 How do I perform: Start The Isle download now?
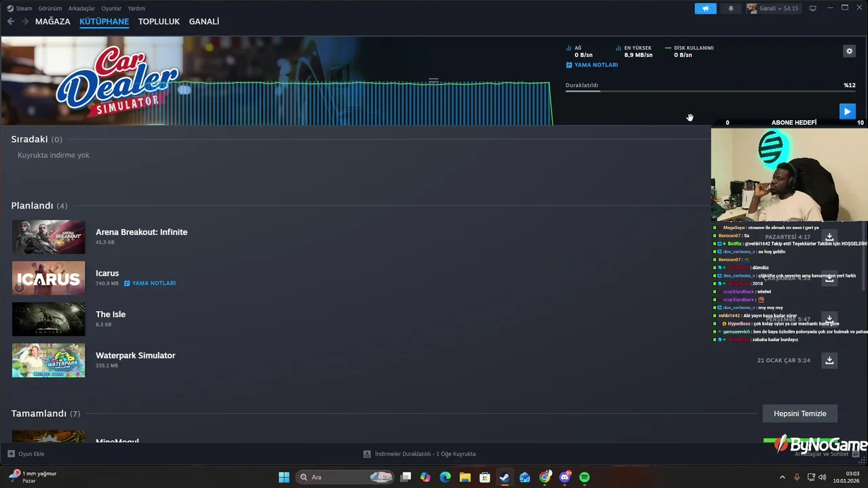click(829, 319)
